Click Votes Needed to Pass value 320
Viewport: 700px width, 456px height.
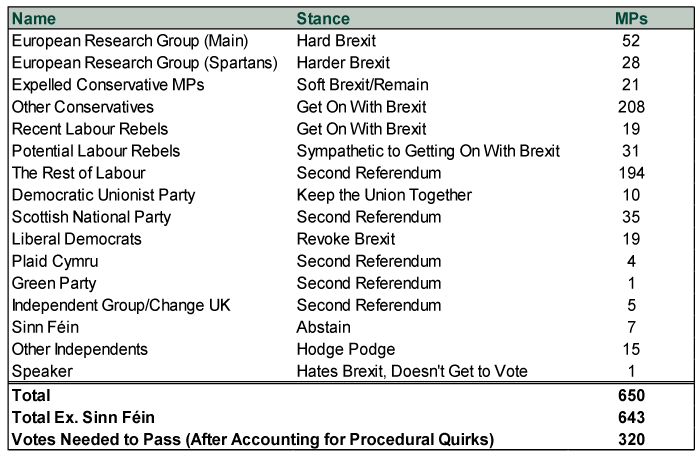(x=631, y=439)
